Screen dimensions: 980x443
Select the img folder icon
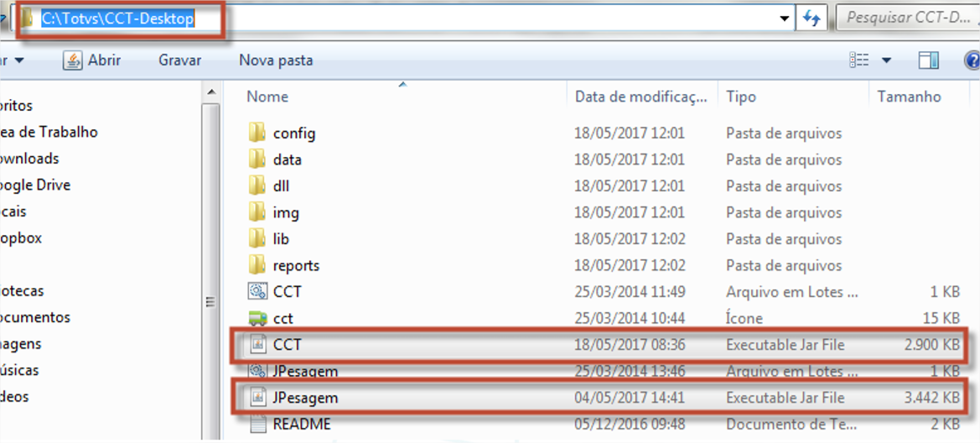(257, 212)
